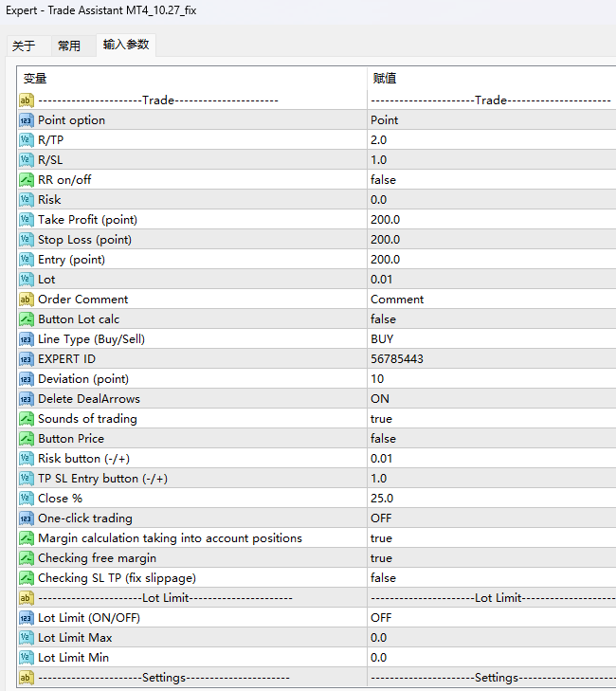616x691 pixels.
Task: Switch to the 常用 tab
Action: coord(69,45)
